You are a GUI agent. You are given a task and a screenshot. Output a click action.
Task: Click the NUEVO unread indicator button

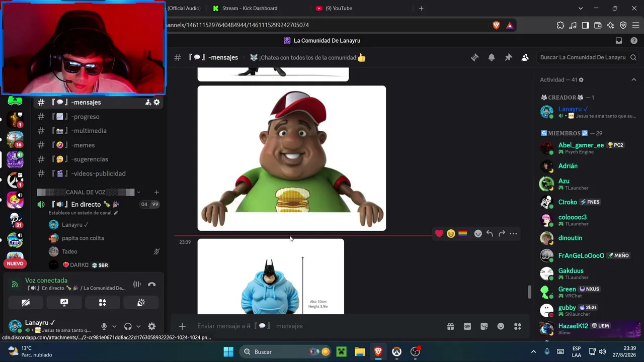click(15, 263)
